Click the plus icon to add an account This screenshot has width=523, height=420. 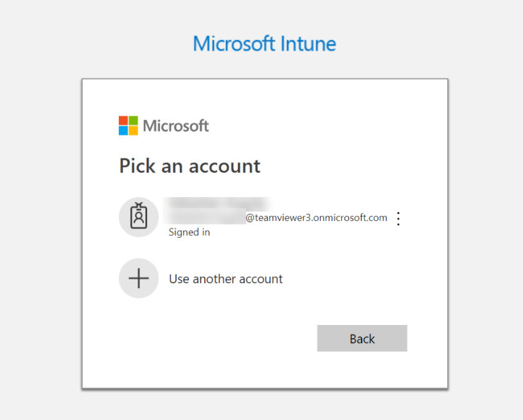[x=139, y=278]
